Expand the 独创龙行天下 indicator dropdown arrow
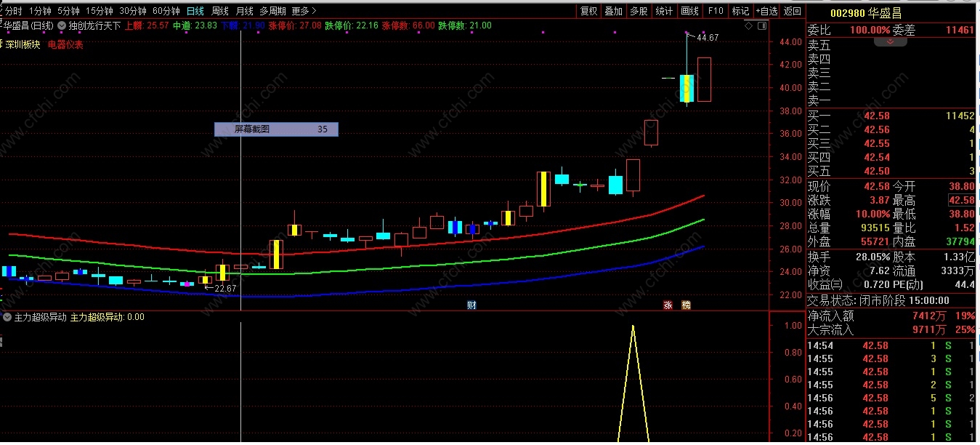Image resolution: width=980 pixels, height=445 pixels. click(x=62, y=25)
